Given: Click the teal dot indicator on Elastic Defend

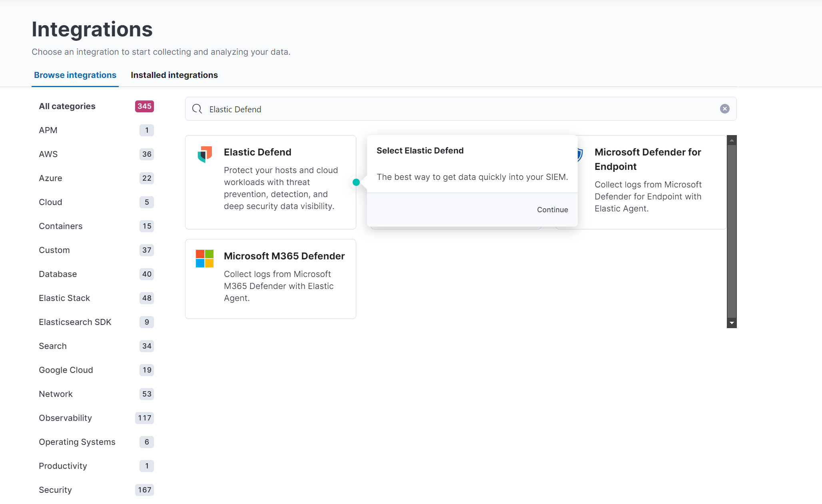Looking at the screenshot, I should 356,182.
